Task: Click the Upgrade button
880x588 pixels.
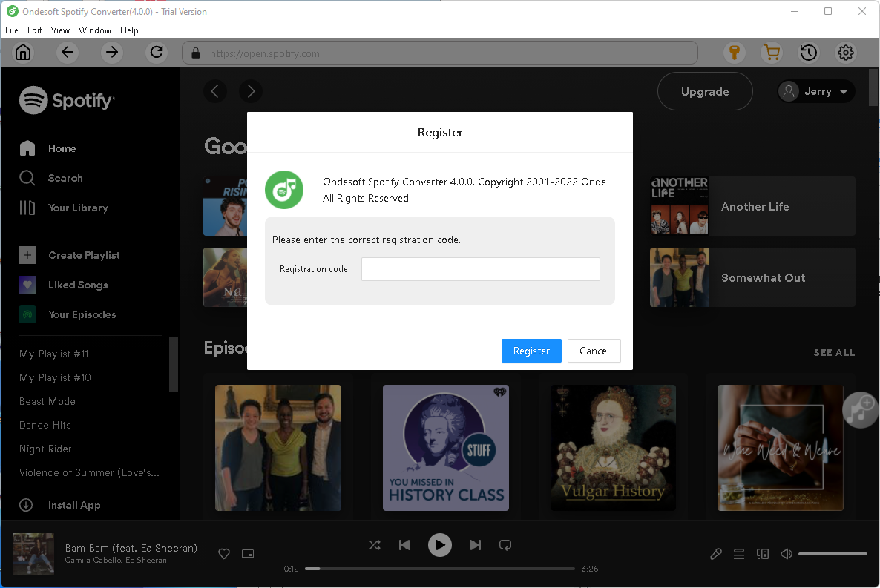Action: [x=705, y=91]
